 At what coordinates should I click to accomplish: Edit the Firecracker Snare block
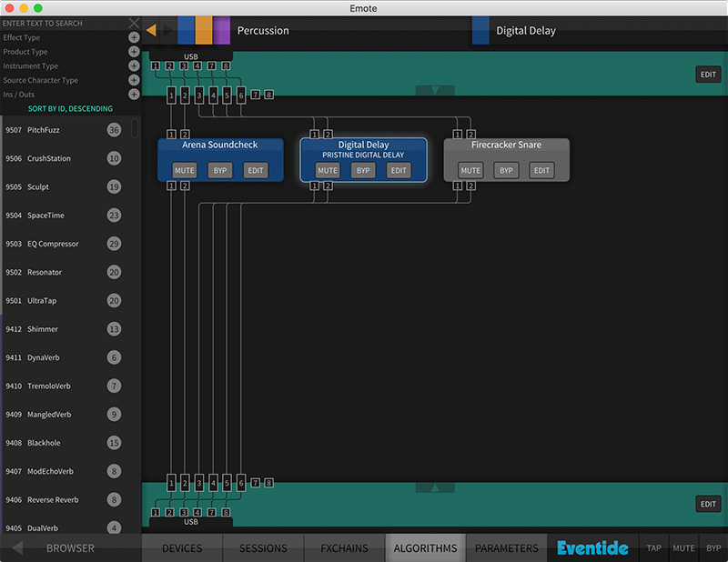click(x=541, y=170)
